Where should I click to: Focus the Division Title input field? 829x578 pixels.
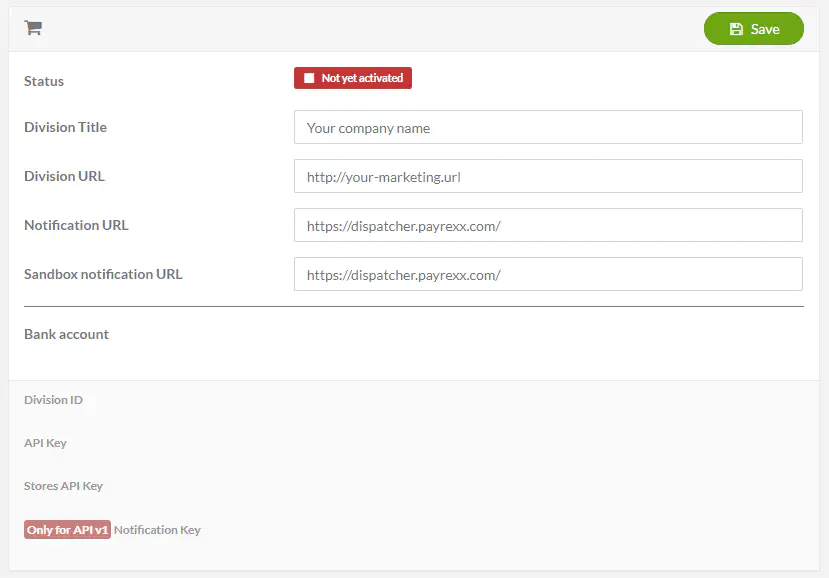(x=548, y=128)
